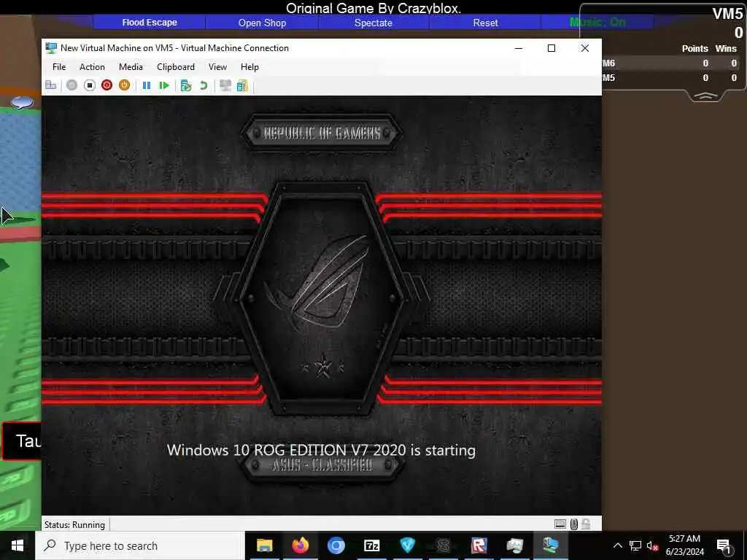Collapse the Roblox leaderboard with the arrow
The height and width of the screenshot is (560, 747).
(x=705, y=96)
